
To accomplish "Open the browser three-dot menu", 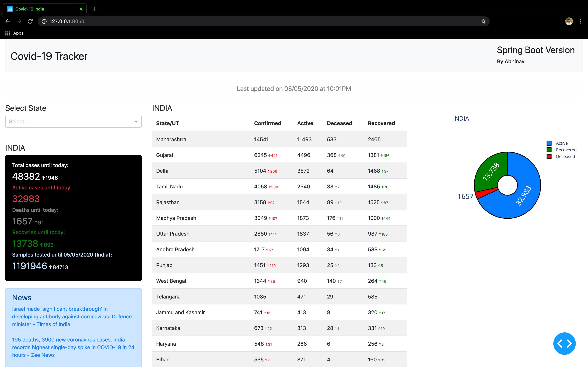I will (580, 21).
